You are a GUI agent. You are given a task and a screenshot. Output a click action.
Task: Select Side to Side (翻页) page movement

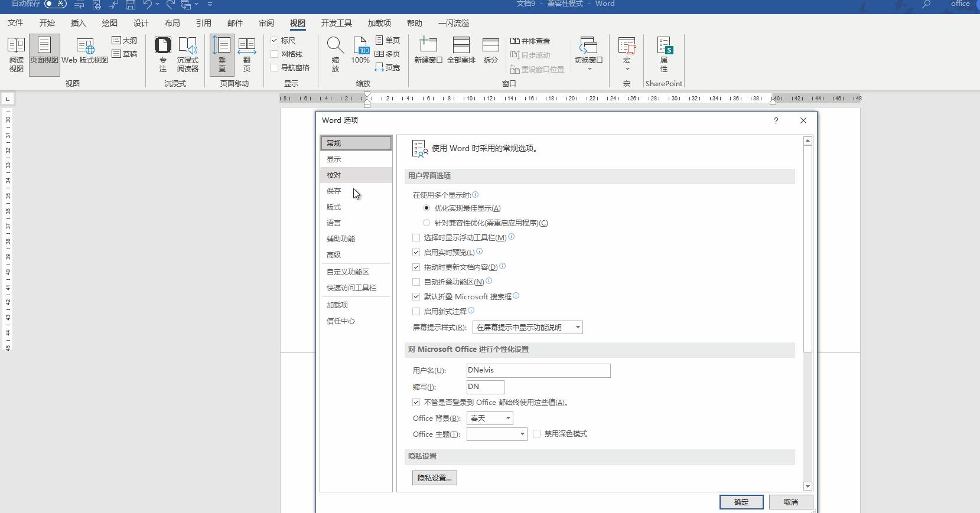tap(247, 54)
